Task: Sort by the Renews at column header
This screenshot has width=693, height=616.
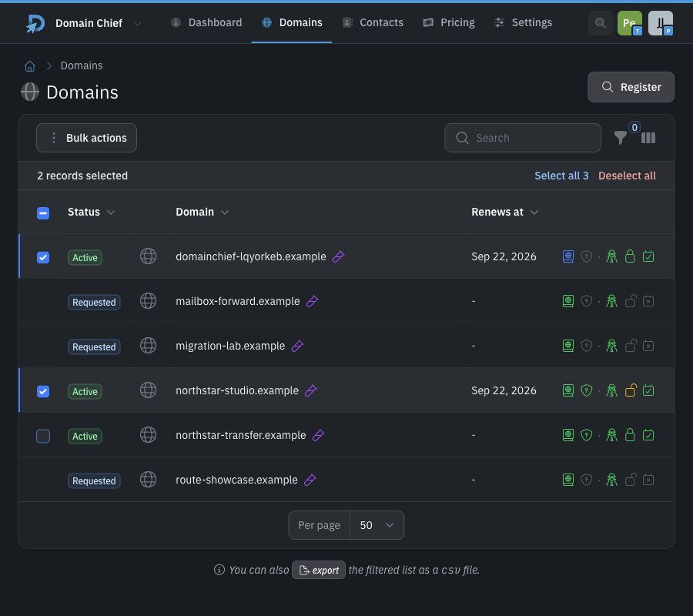Action: (504, 212)
